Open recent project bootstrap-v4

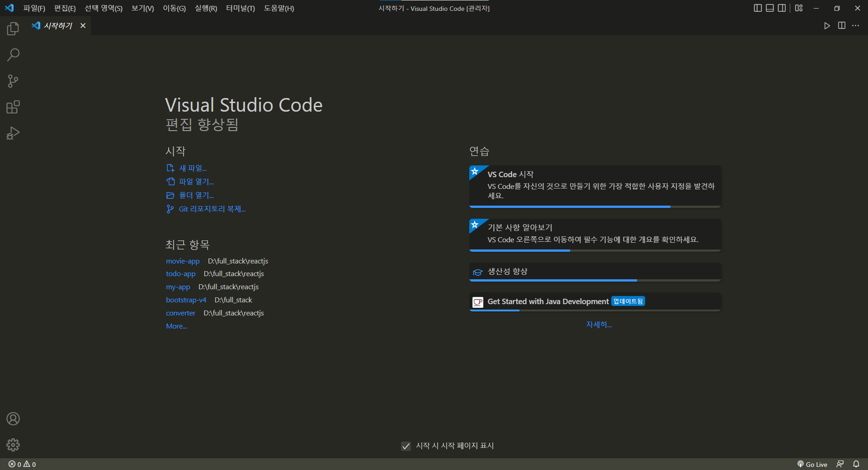pyautogui.click(x=186, y=300)
